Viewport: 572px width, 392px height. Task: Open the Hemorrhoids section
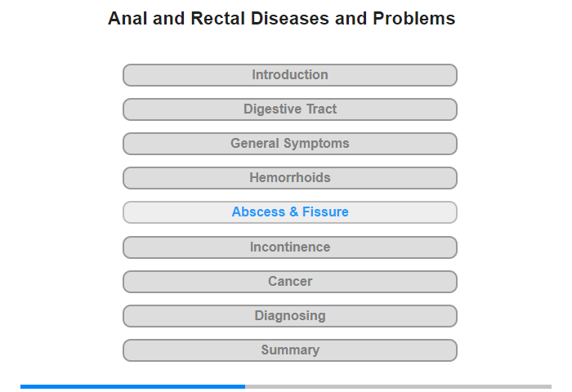click(x=289, y=178)
